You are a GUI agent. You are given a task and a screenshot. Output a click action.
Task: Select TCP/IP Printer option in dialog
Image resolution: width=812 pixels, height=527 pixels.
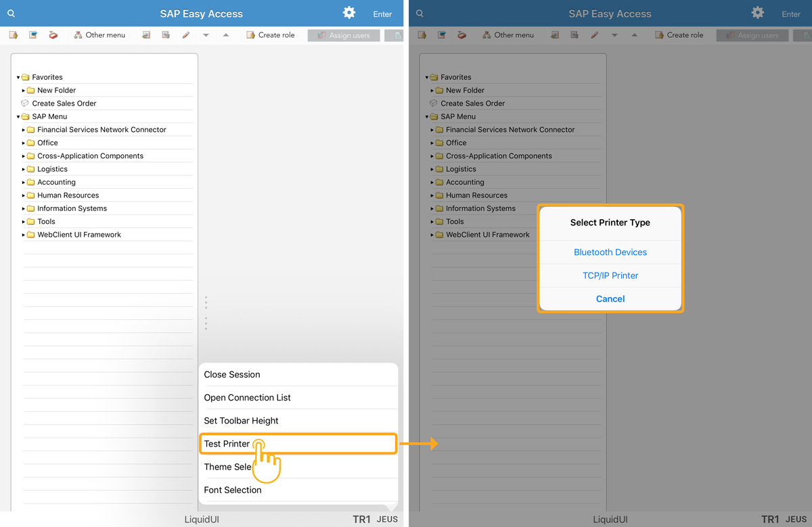[610, 275]
